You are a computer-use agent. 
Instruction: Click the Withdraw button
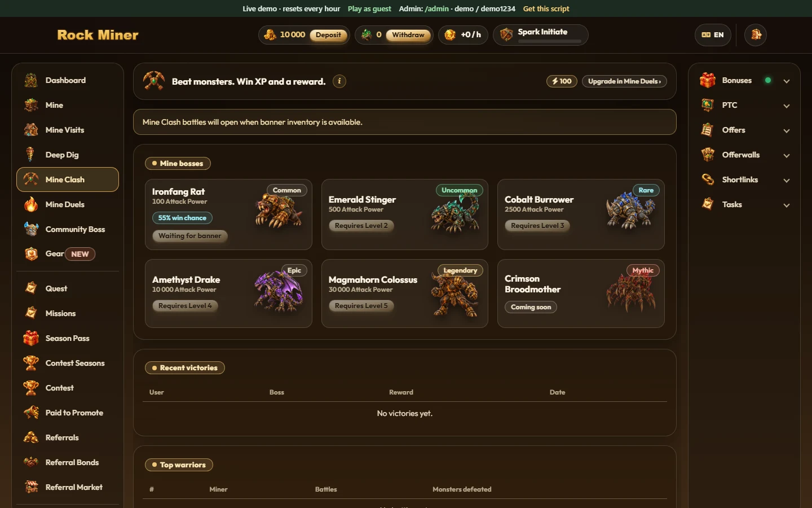[x=408, y=35]
